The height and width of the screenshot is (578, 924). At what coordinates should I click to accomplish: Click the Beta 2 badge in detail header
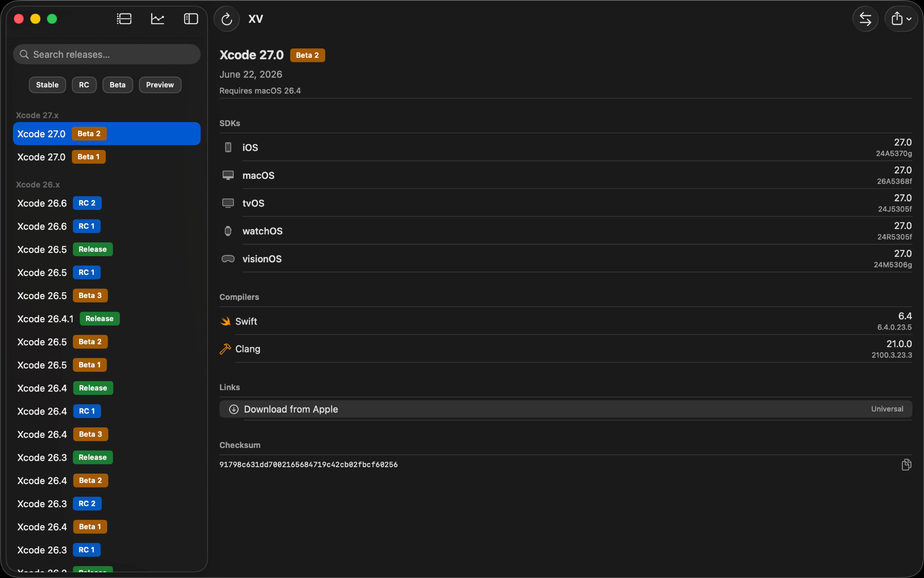[x=307, y=55]
